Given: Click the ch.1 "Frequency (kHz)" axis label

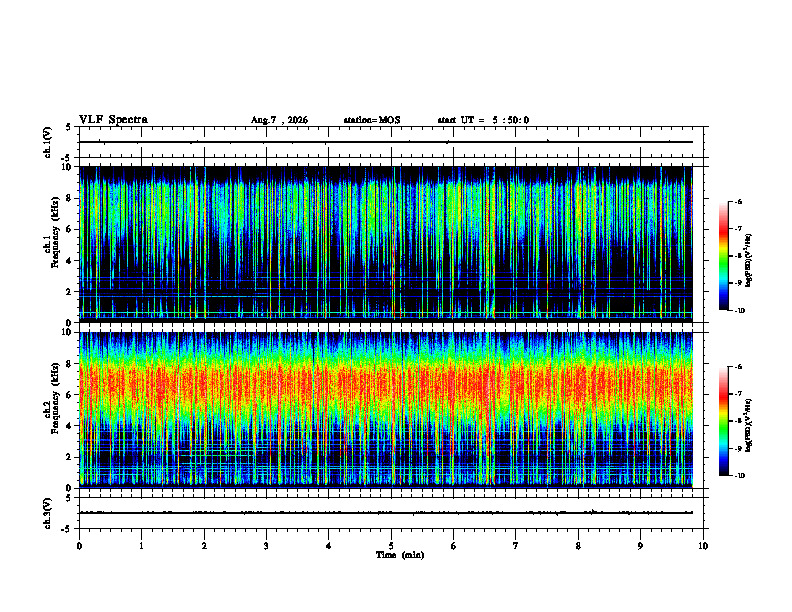Looking at the screenshot, I should click(x=55, y=233).
